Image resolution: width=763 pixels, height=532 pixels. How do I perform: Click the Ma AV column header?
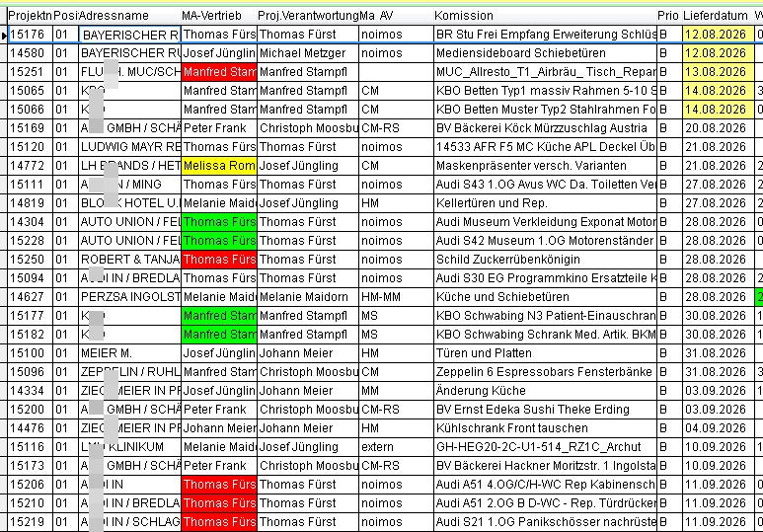coord(396,16)
